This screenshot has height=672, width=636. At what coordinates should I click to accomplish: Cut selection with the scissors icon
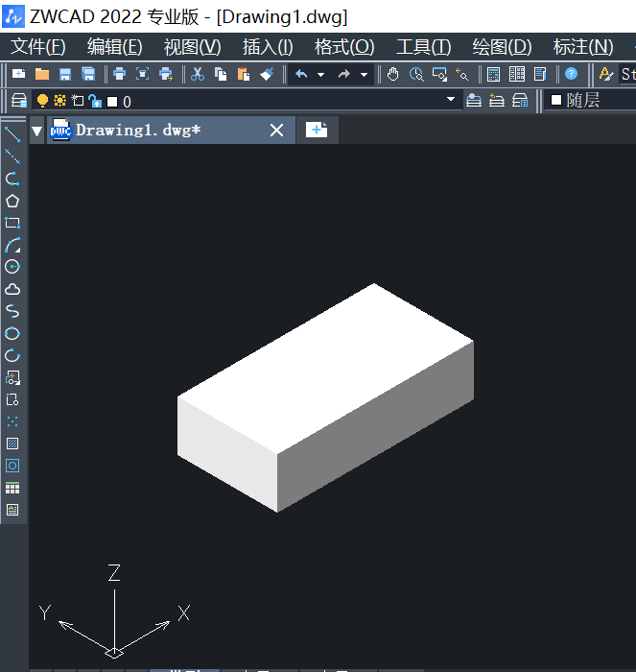coord(198,74)
